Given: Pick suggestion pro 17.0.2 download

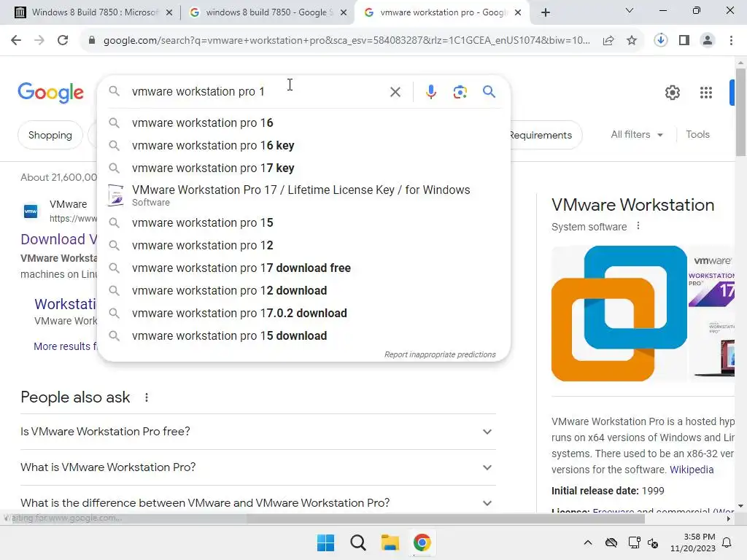Looking at the screenshot, I should tap(303, 314).
